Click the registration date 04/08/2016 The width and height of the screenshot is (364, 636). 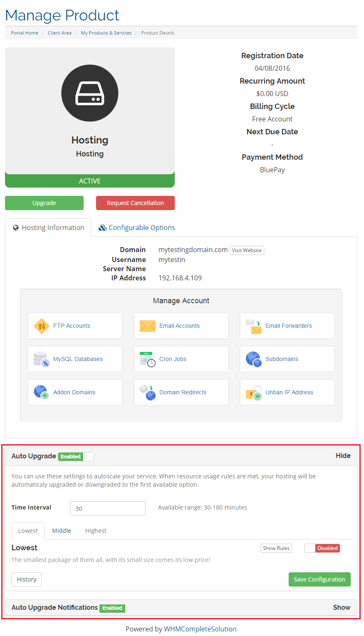pos(272,68)
